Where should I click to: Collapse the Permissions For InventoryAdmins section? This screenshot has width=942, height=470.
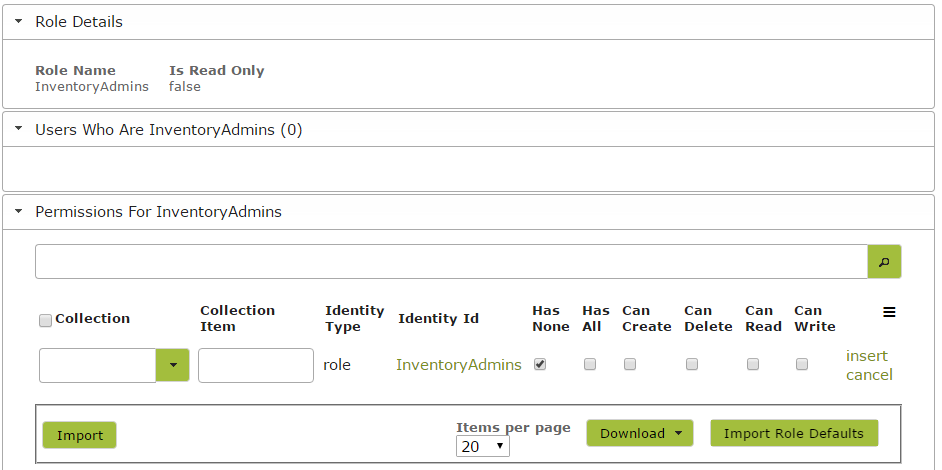point(19,212)
